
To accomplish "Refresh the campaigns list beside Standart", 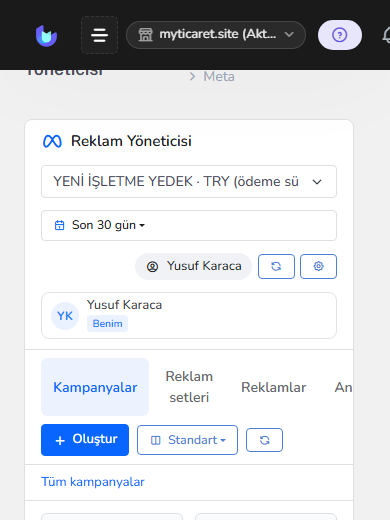I will pos(264,440).
